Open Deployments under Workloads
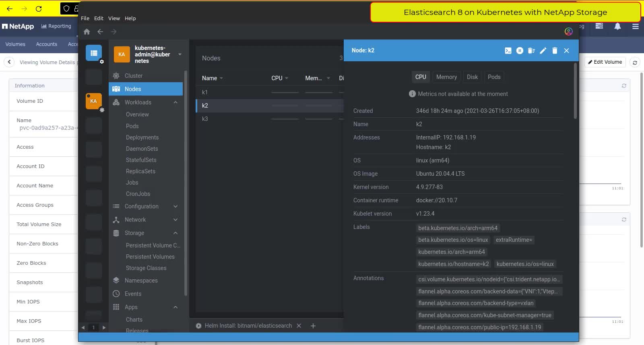Image resolution: width=644 pixels, height=345 pixels. click(x=142, y=137)
